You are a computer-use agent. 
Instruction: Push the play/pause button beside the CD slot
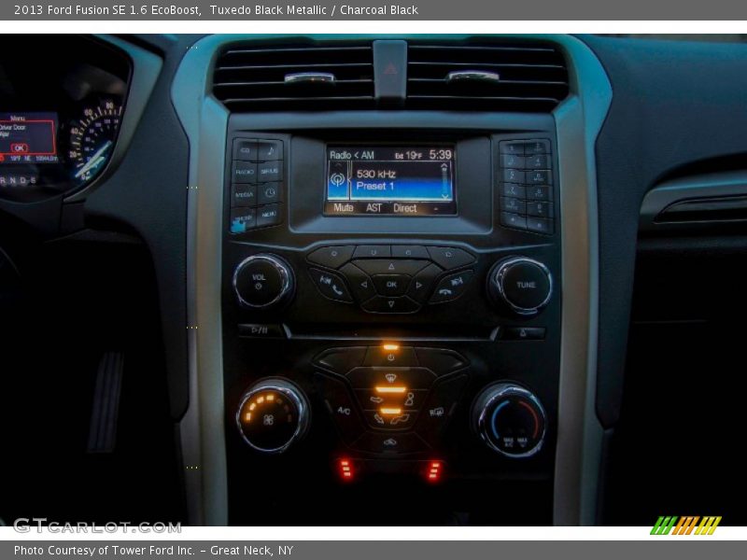261,330
